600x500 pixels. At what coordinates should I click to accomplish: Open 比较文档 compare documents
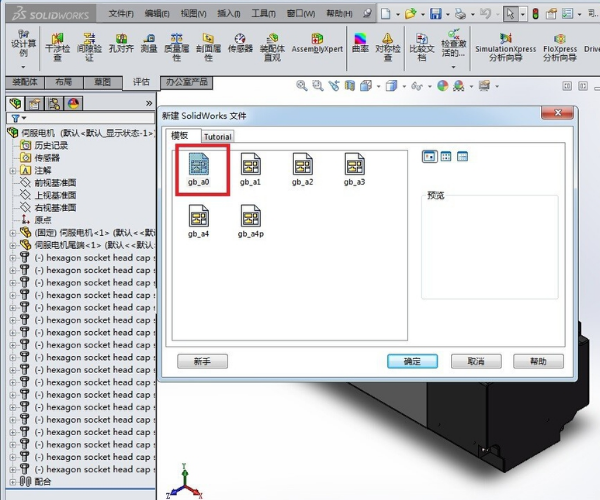(422, 47)
